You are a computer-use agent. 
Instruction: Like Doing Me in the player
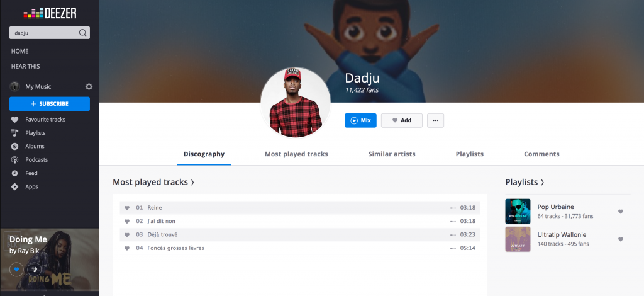[16, 270]
